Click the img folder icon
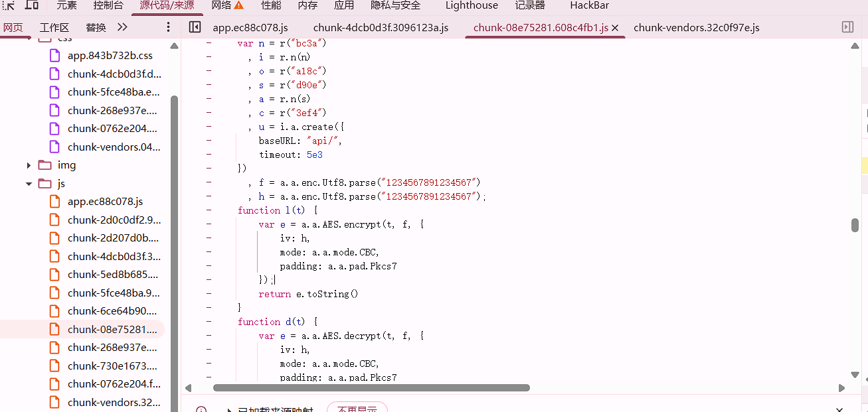Image resolution: width=868 pixels, height=412 pixels. pyautogui.click(x=44, y=165)
